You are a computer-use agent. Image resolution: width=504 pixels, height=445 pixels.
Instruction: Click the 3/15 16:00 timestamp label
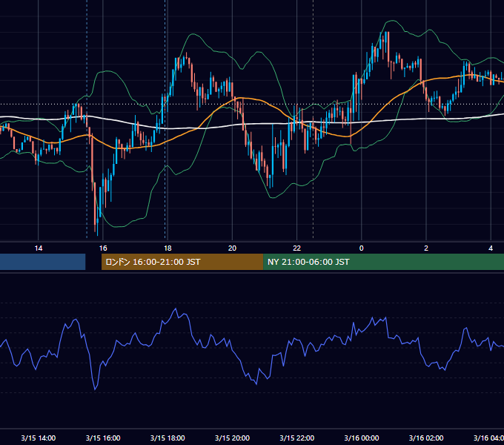tap(103, 438)
